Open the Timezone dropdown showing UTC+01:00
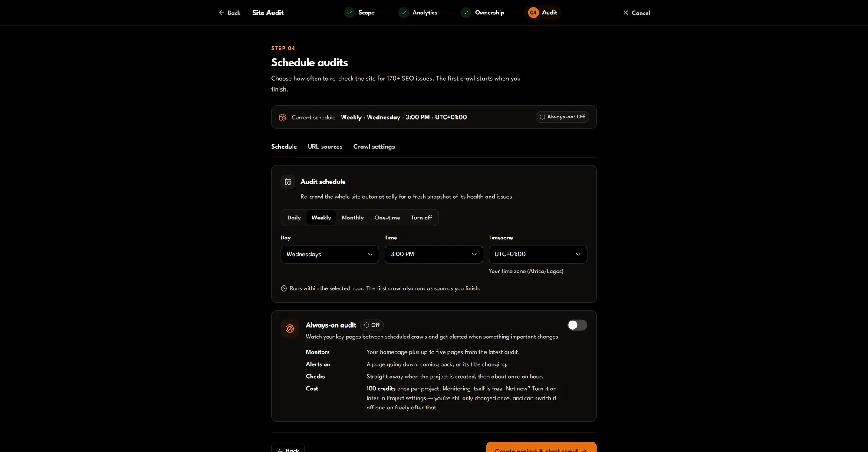The height and width of the screenshot is (452, 868). (x=538, y=254)
